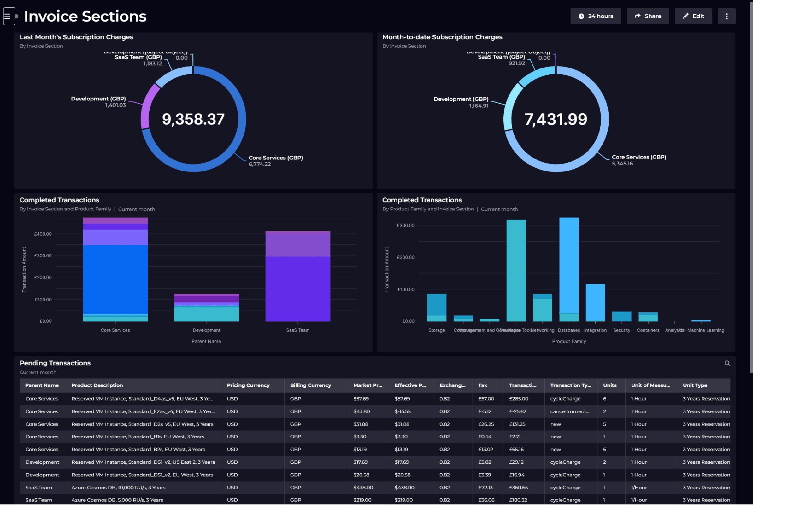Open the 24 hours time range selector
This screenshot has width=798, height=532.
596,16
